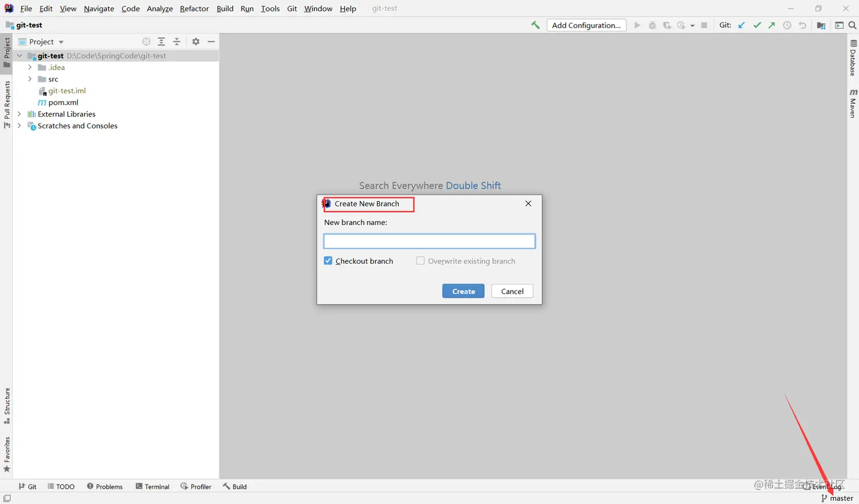The image size is (859, 504).
Task: Open the Problems tool tab
Action: tap(105, 486)
